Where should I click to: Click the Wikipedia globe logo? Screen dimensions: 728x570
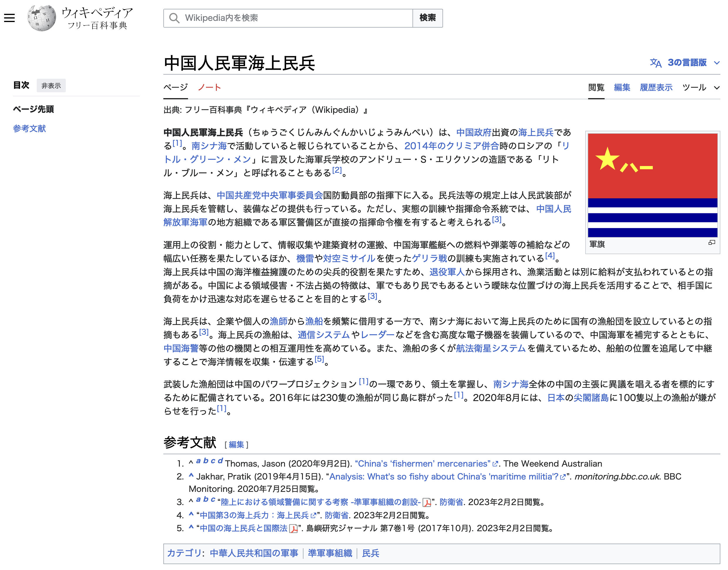[x=41, y=18]
